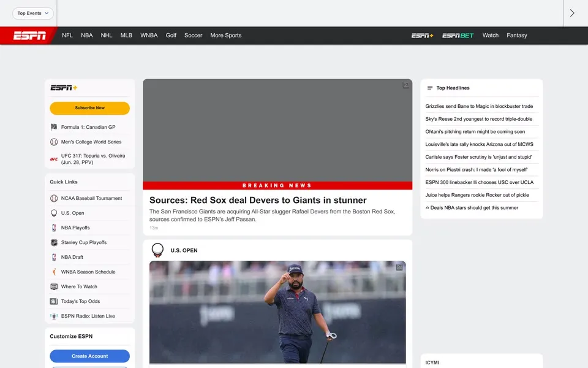Click the Top Headlines list icon
The height and width of the screenshot is (368, 588).
pos(430,88)
